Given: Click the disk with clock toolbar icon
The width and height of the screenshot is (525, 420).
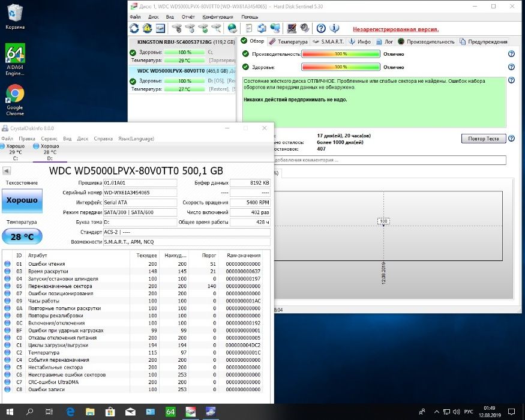Looking at the screenshot, I should 190,29.
